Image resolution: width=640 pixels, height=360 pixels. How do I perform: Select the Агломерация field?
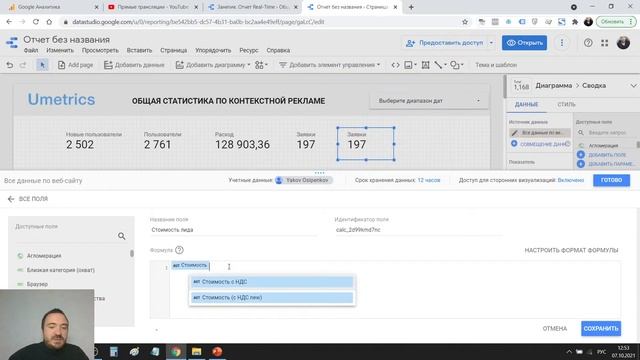pyautogui.click(x=44, y=256)
